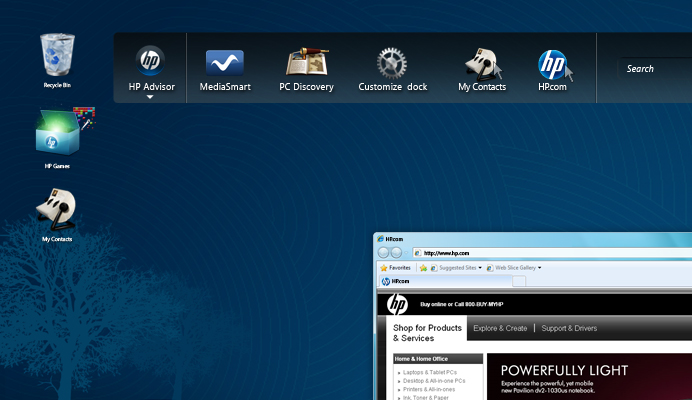The width and height of the screenshot is (692, 400).
Task: Launch HP.com dock shortcut
Action: [553, 64]
